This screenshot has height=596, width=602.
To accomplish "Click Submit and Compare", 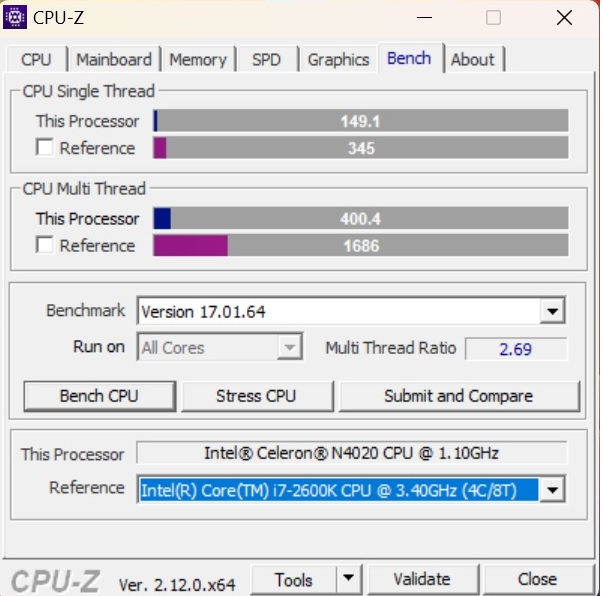I will tap(459, 396).
